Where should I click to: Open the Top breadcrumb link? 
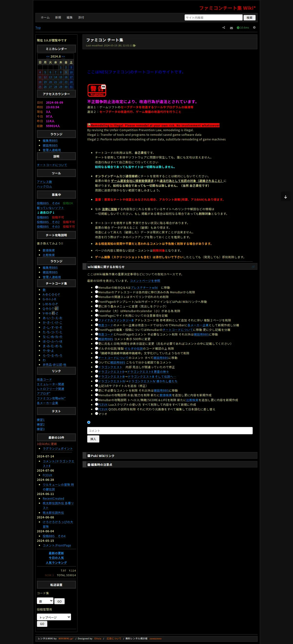[38, 28]
